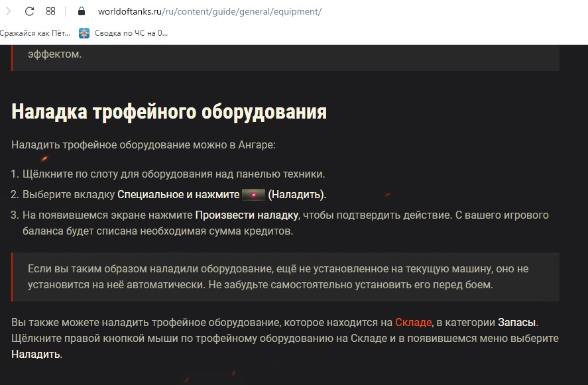
Task: Open the 'Сражайся как Пёт...' bookmark
Action: coord(35,33)
